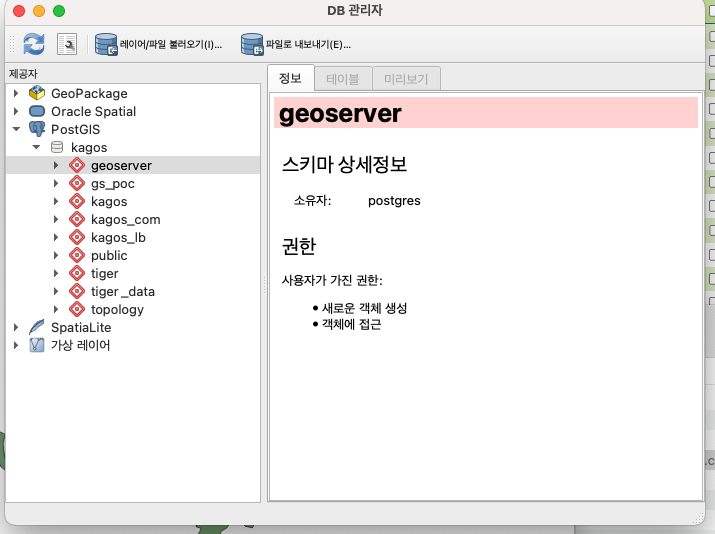Select the kagos_com schema label
Viewport: 715px width, 534px height.
click(x=125, y=220)
